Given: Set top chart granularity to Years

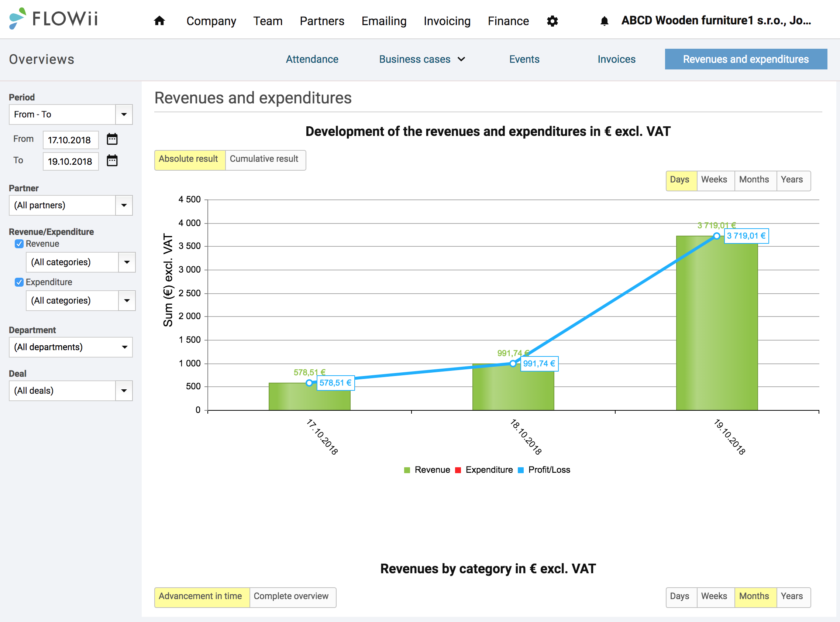Looking at the screenshot, I should coord(793,181).
